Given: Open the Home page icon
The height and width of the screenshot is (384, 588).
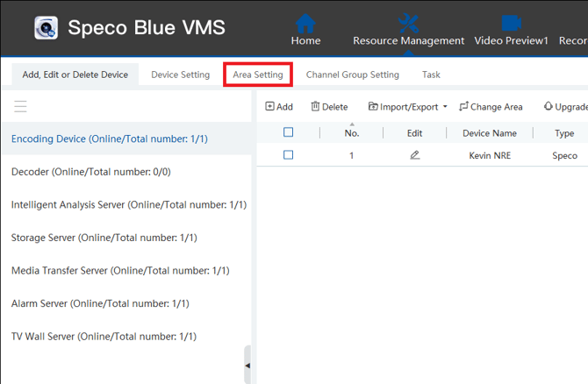Looking at the screenshot, I should tap(305, 23).
